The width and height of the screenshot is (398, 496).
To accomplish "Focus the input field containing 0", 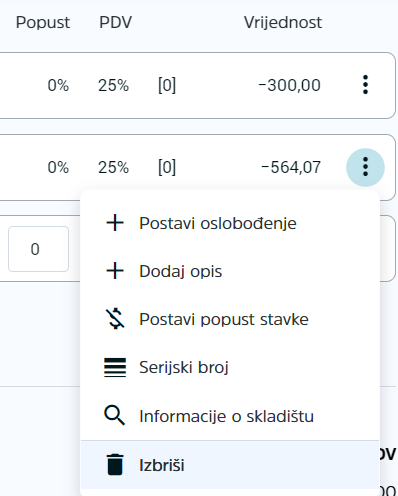I will [38, 249].
